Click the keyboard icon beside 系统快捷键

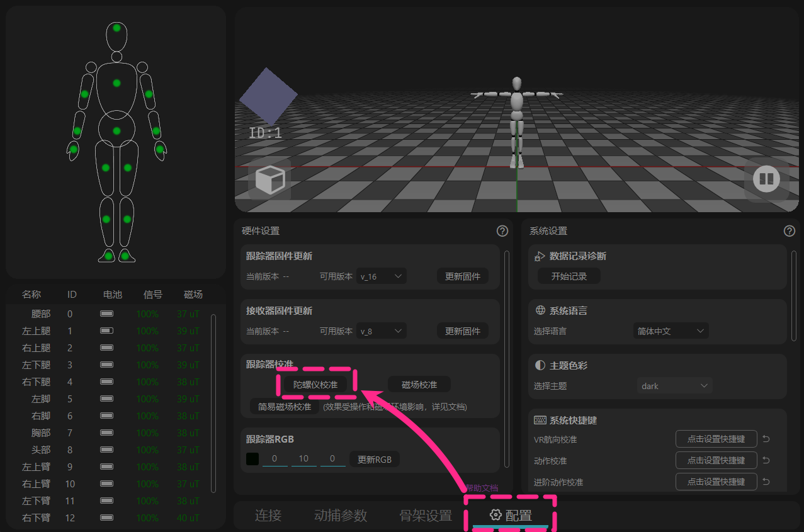pyautogui.click(x=540, y=420)
